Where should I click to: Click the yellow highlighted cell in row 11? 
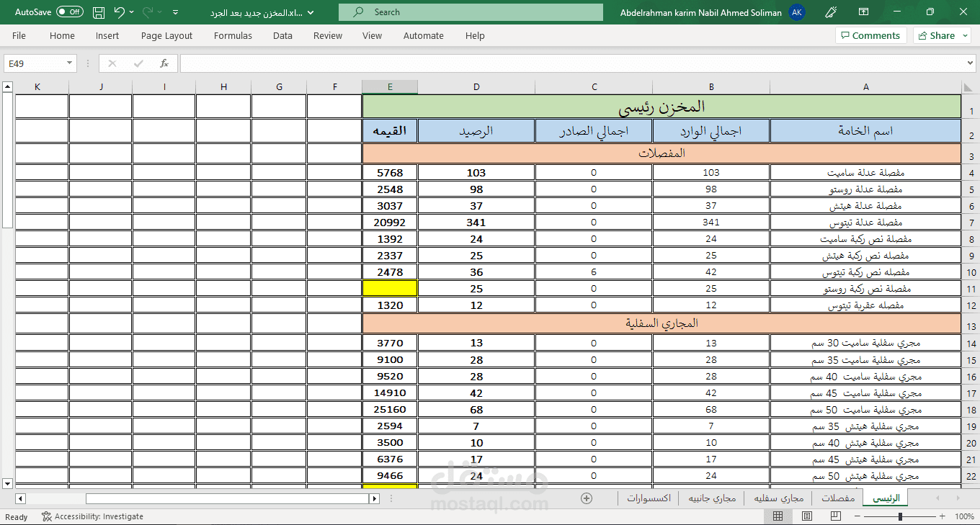tap(390, 288)
